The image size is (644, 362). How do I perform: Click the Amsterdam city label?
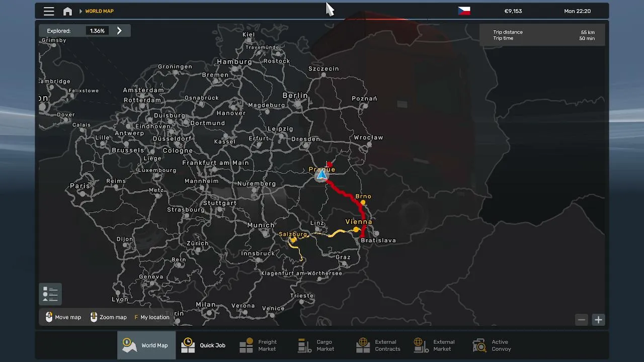click(x=143, y=90)
